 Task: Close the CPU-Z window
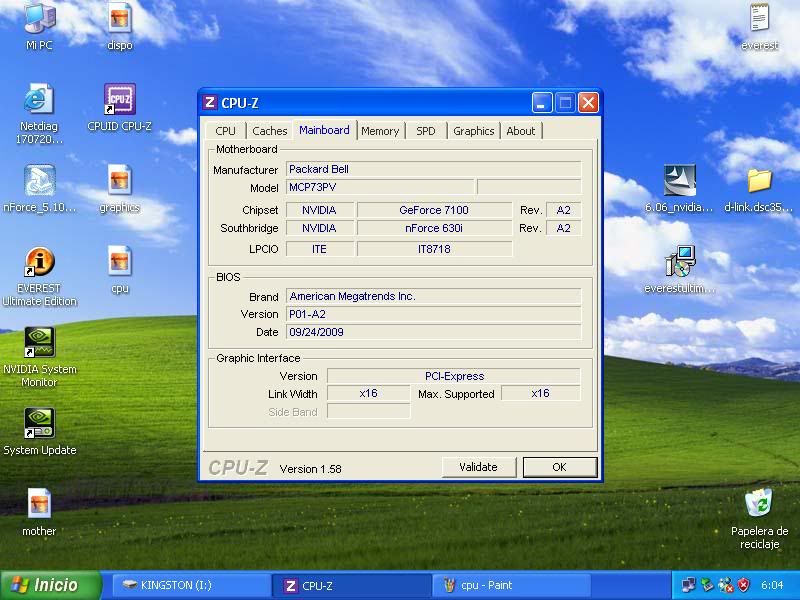588,103
